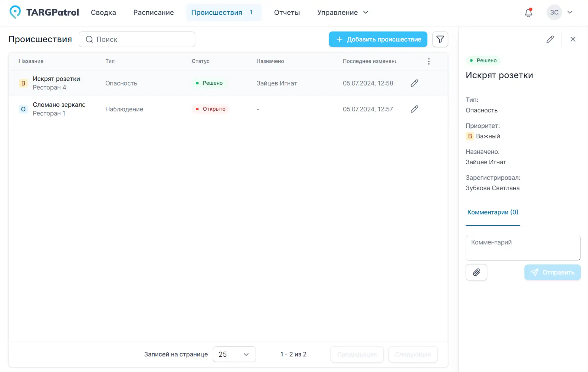
Task: Click into the Комментарий text area
Action: 523,247
